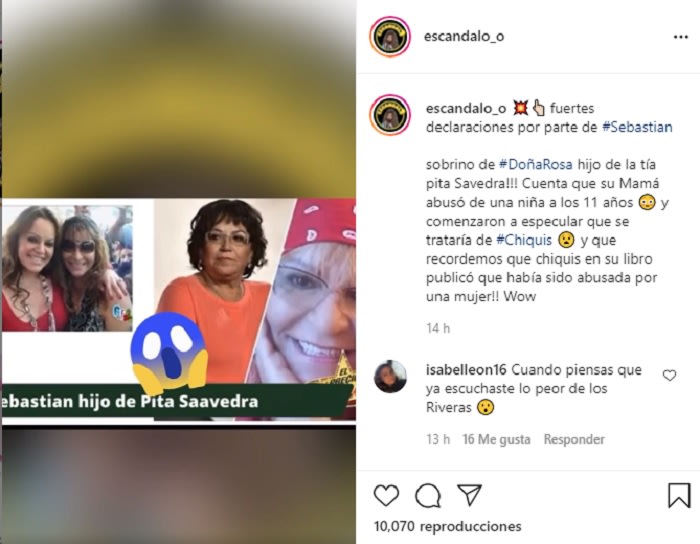Open the 13 h comment timestamp
Screen dimensions: 700x544
[438, 440]
